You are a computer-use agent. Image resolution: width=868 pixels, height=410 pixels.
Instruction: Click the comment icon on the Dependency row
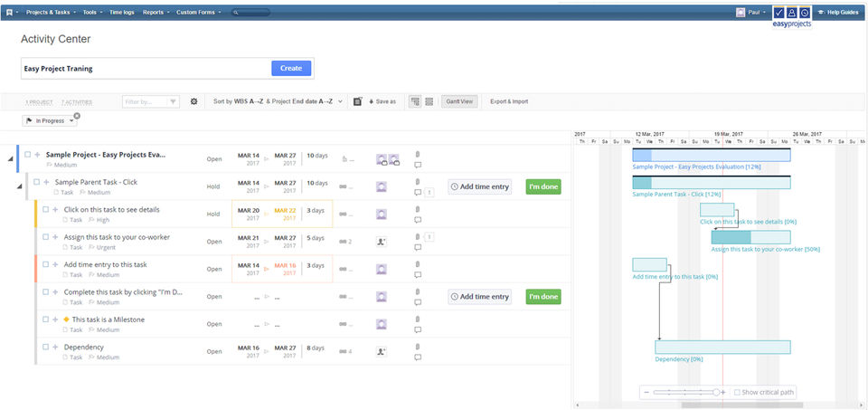click(x=418, y=358)
